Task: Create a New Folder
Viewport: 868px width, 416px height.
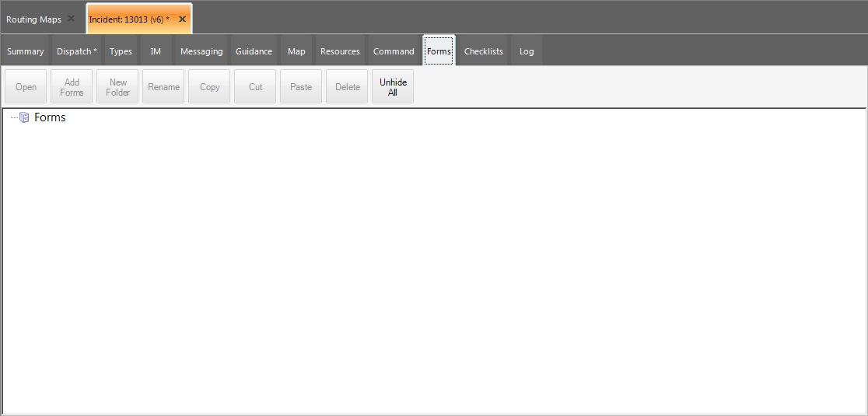Action: (117, 86)
